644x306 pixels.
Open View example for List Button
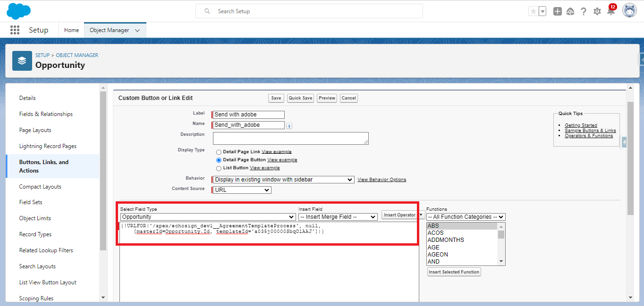click(x=265, y=168)
